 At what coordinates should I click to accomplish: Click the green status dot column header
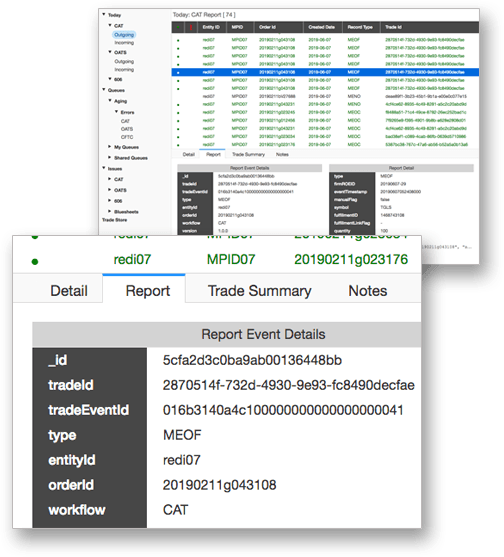click(178, 27)
